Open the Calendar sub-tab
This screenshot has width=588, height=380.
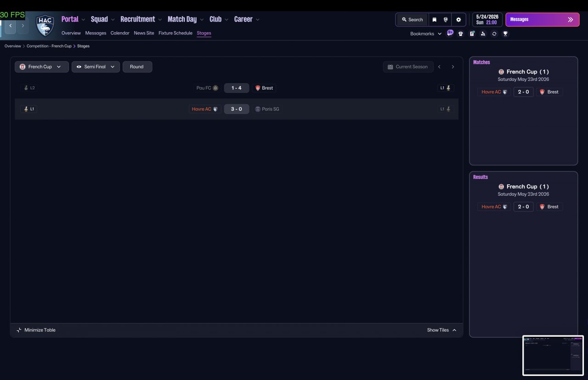point(120,33)
